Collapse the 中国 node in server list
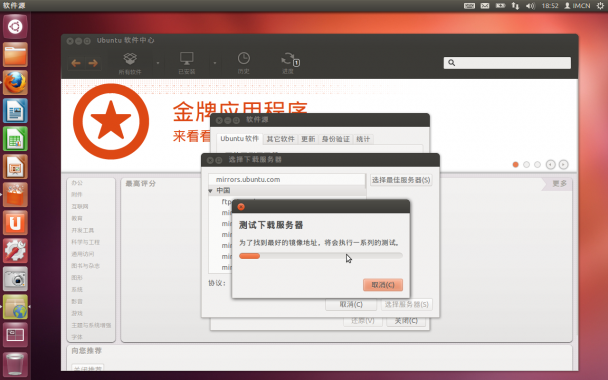 pyautogui.click(x=211, y=191)
